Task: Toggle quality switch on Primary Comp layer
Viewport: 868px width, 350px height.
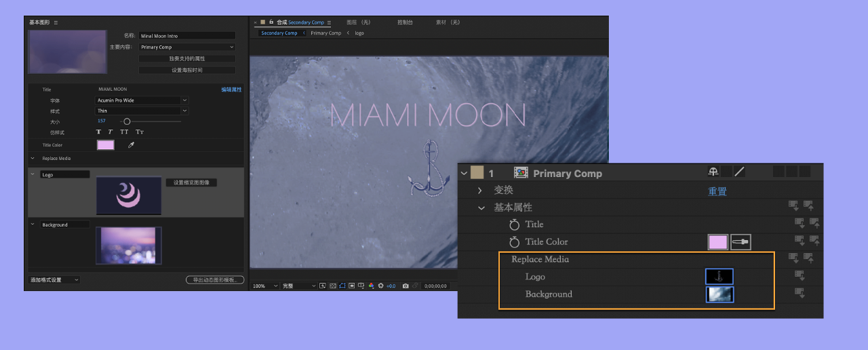Action: coord(739,172)
